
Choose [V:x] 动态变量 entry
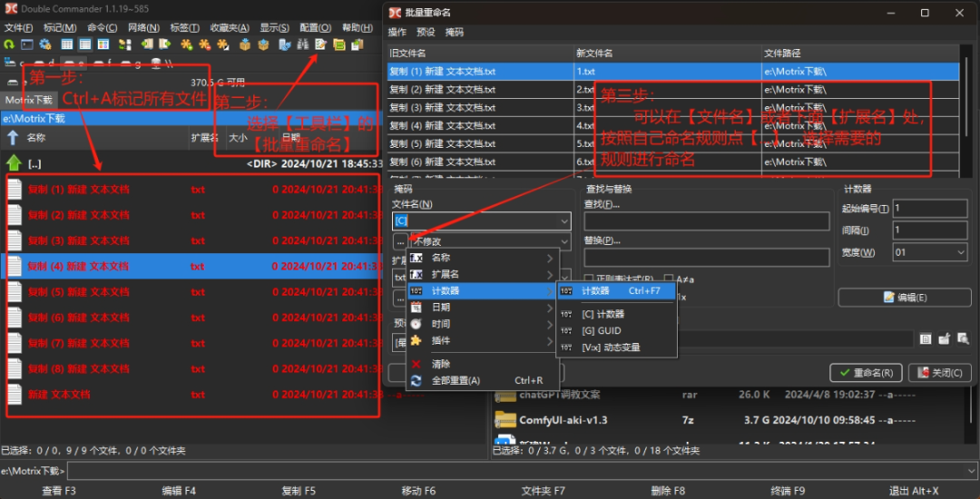click(x=616, y=347)
